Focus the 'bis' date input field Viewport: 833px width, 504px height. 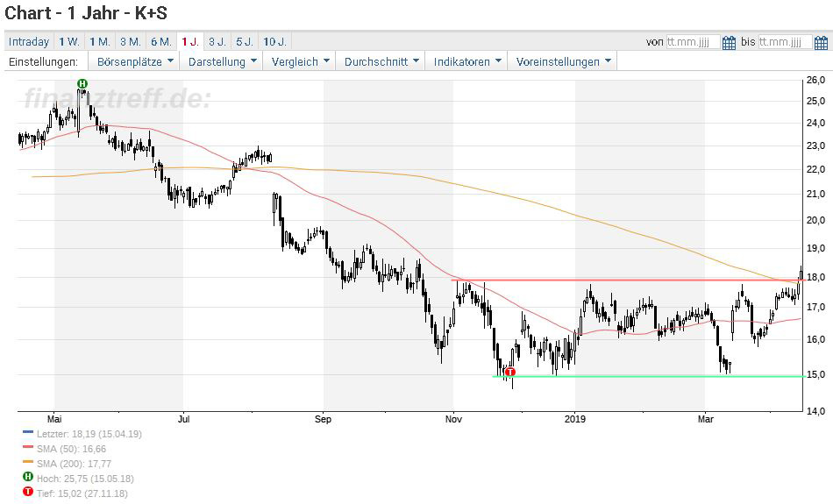[785, 42]
